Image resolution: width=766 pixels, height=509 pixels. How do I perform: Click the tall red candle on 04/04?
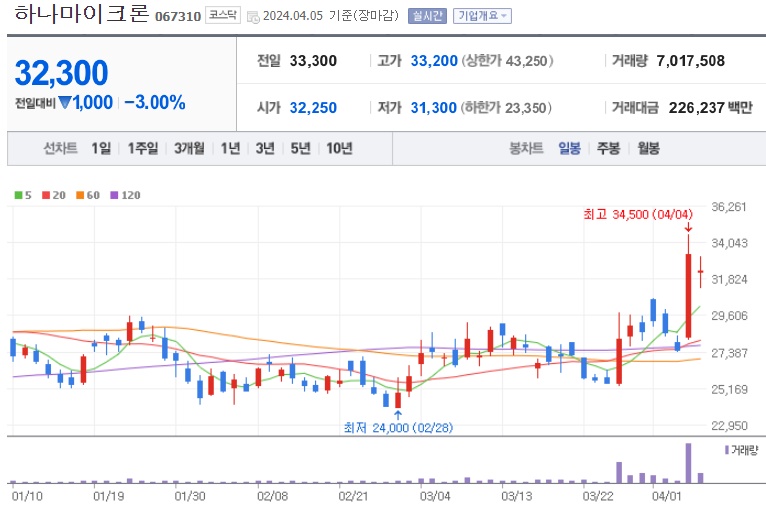click(688, 296)
